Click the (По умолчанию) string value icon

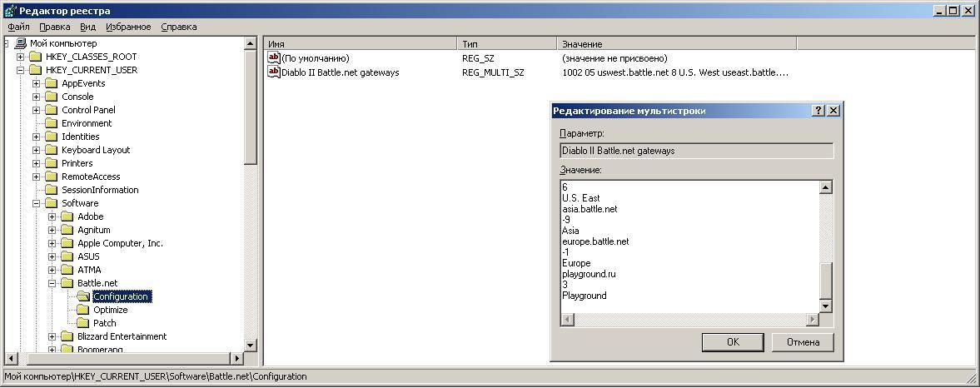pyautogui.click(x=273, y=58)
